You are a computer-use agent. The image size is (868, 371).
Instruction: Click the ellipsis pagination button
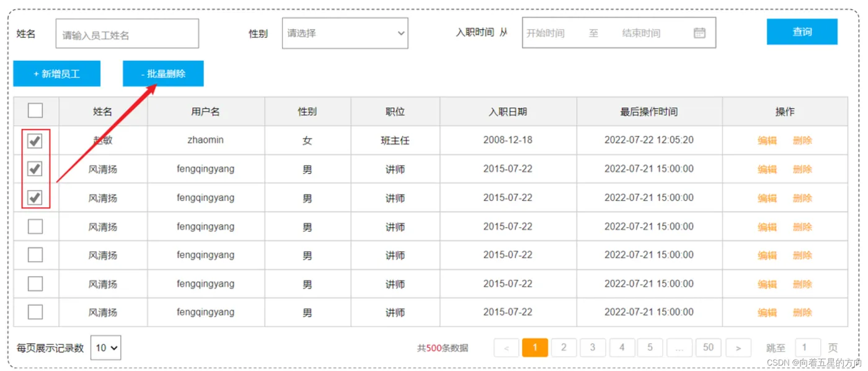coord(679,348)
